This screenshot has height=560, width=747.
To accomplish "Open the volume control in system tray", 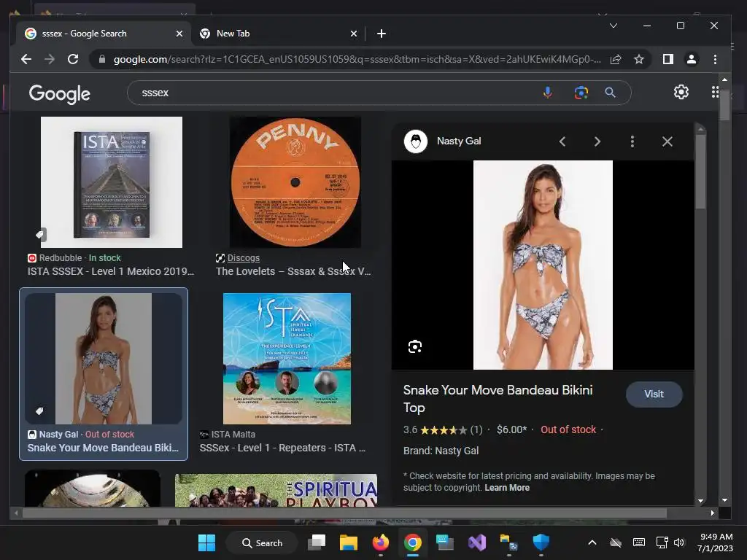I will 679,542.
